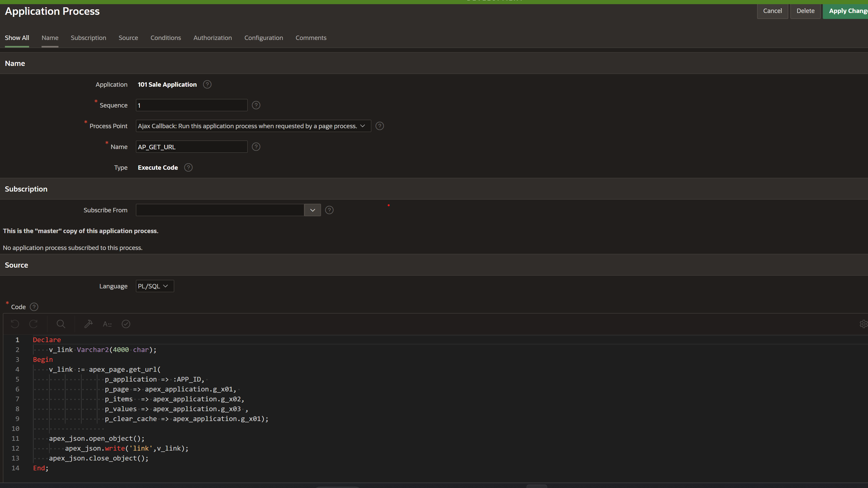Click the undo icon in code editor

pyautogui.click(x=15, y=324)
